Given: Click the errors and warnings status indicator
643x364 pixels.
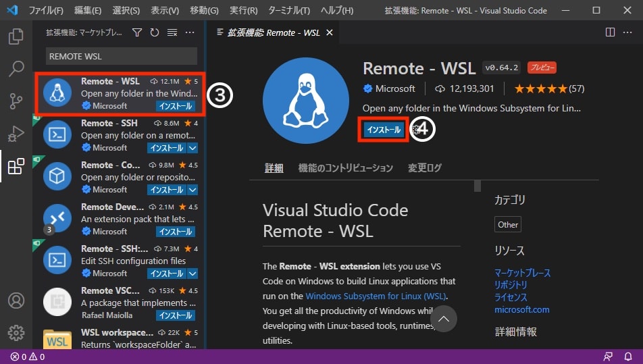Looking at the screenshot, I should tap(28, 357).
